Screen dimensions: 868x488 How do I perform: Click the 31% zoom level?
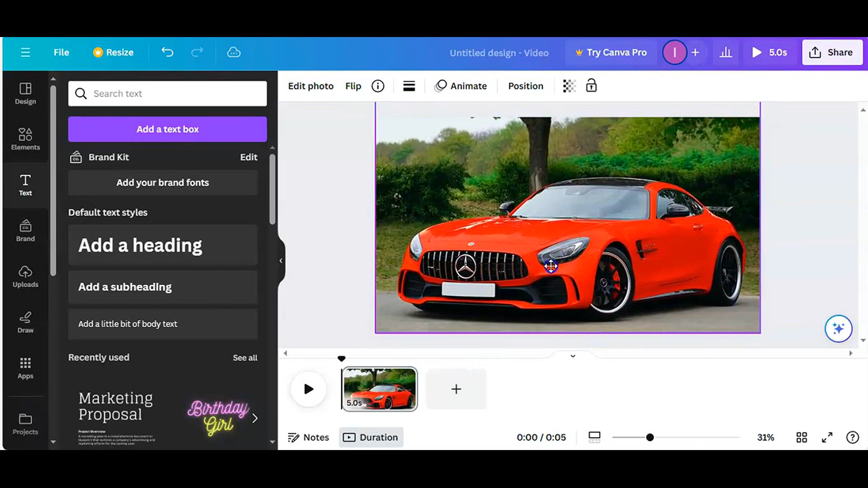tap(765, 437)
